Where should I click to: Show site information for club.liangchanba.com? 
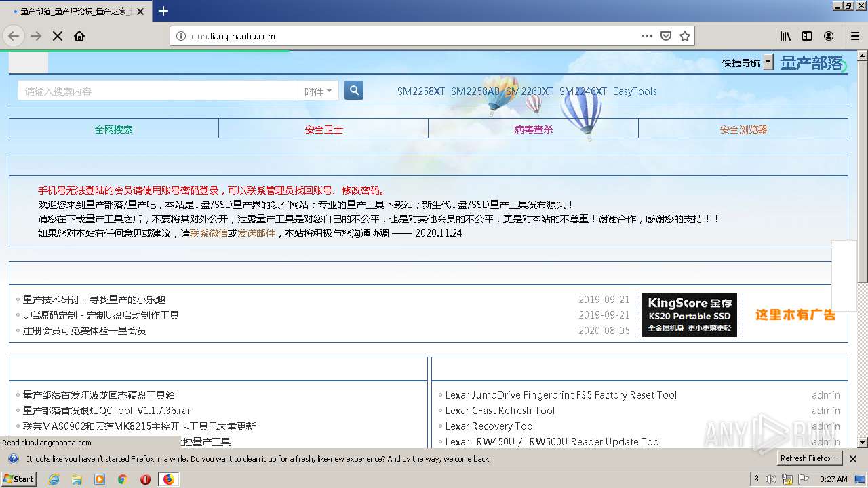coord(180,36)
